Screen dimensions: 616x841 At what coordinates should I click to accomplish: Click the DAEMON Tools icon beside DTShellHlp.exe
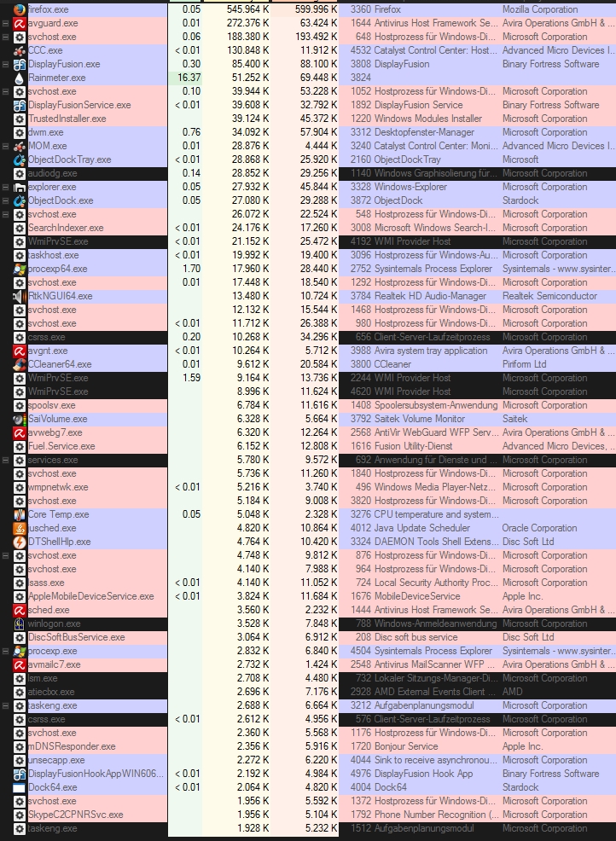20,542
